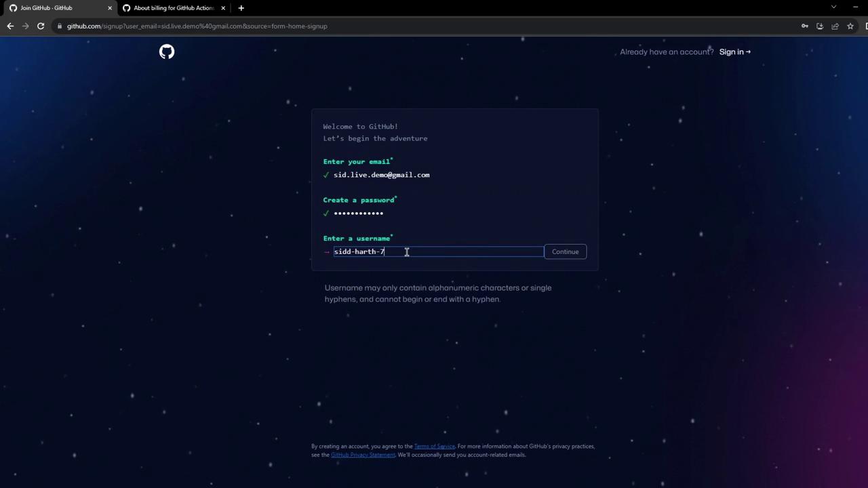Open the tab search dropdown chevron

833,7
